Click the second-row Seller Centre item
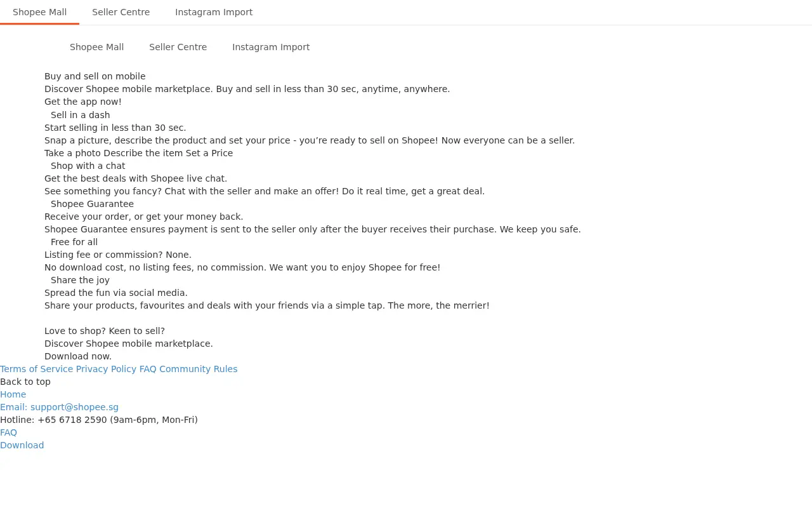 click(x=178, y=47)
